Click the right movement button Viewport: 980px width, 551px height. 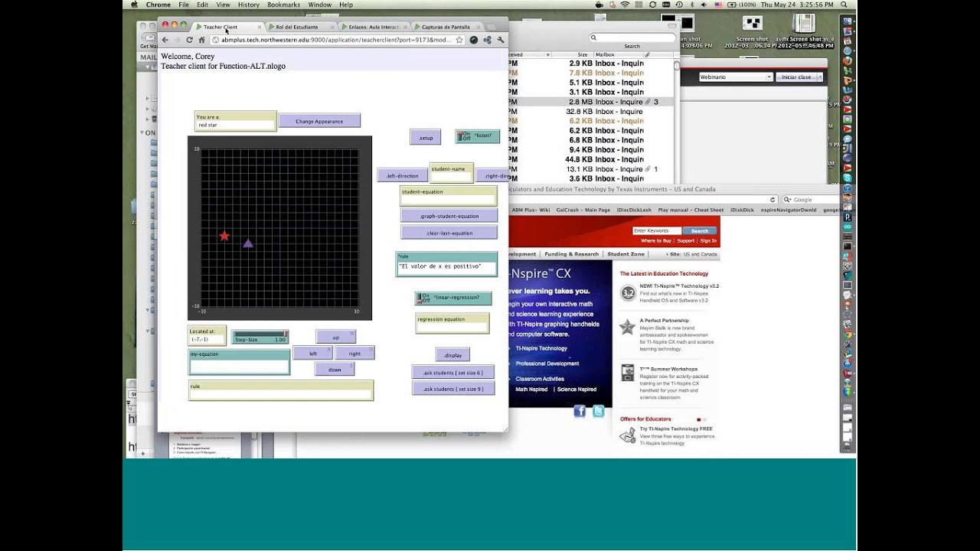(354, 354)
